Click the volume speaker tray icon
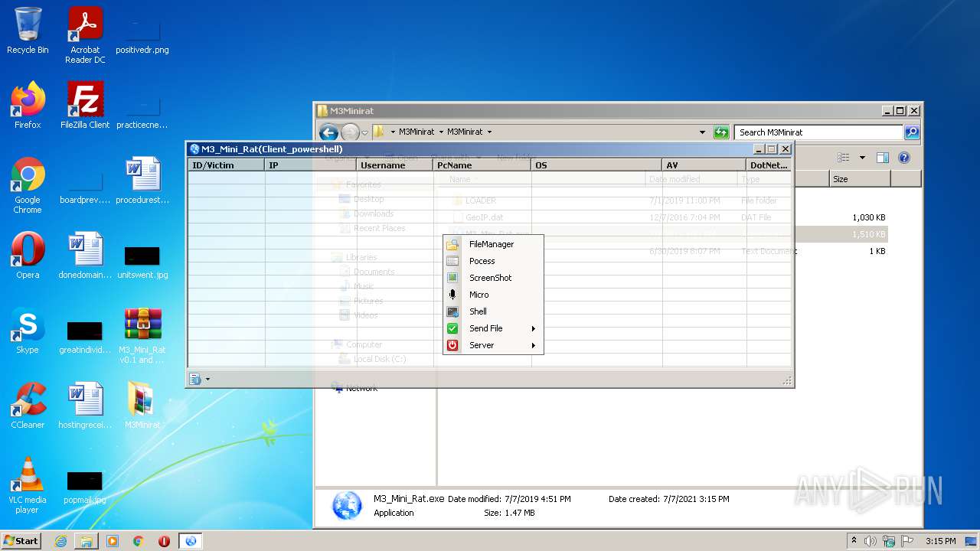The height and width of the screenshot is (551, 980). pos(871,541)
